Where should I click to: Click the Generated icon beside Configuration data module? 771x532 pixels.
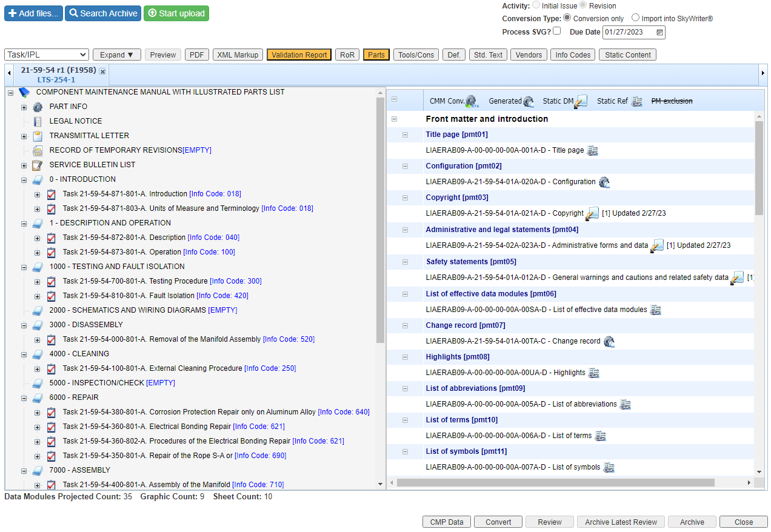[x=604, y=182]
